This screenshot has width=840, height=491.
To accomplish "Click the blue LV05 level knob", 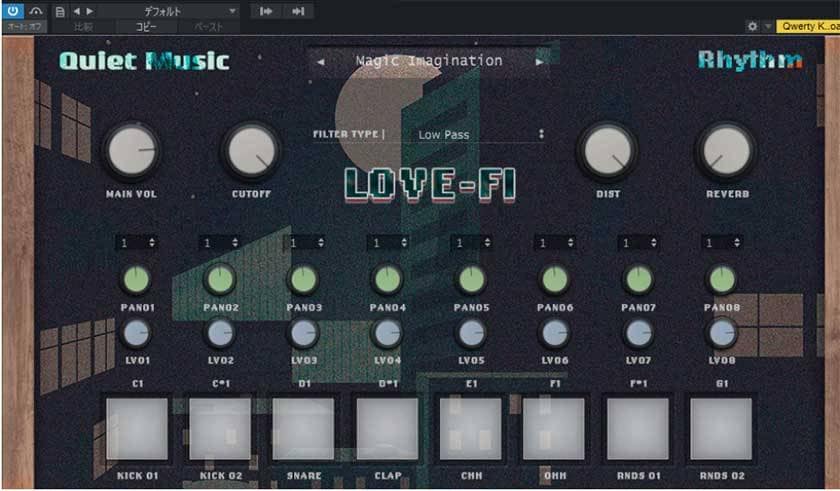I will click(471, 332).
